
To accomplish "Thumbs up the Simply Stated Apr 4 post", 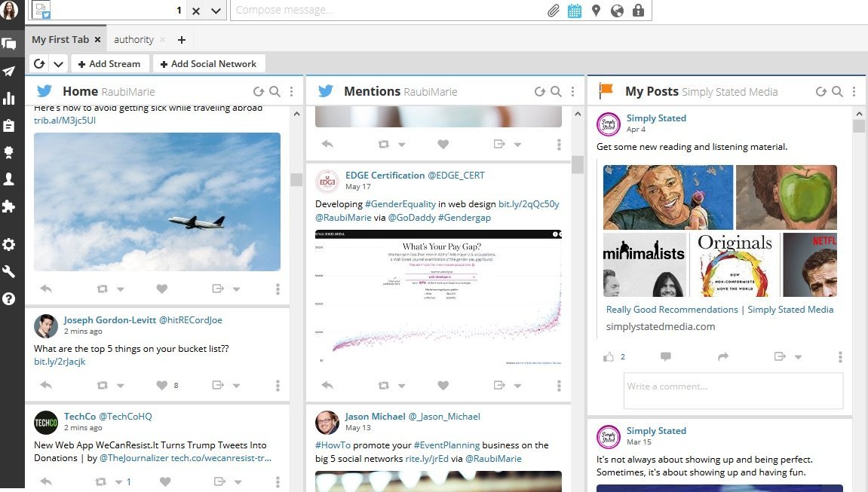I will [x=609, y=356].
